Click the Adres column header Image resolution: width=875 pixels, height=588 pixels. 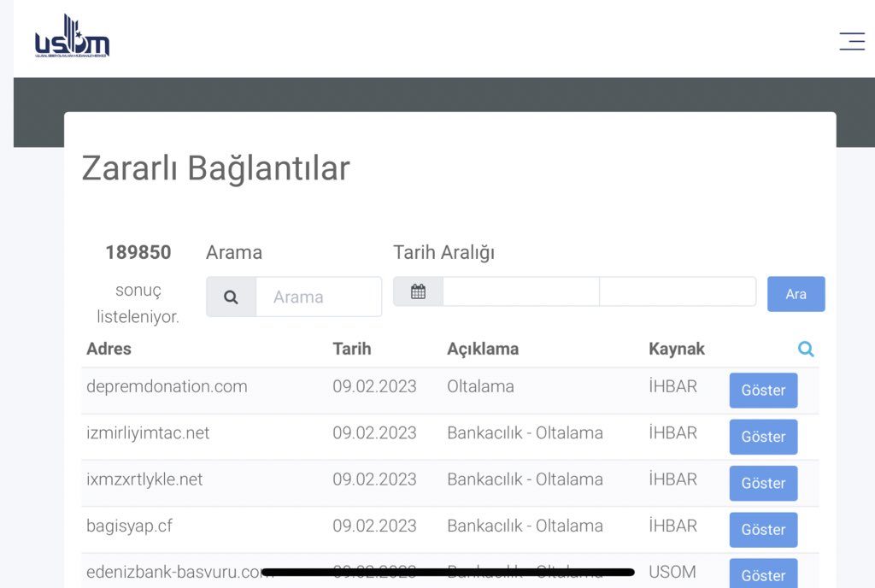click(x=109, y=349)
